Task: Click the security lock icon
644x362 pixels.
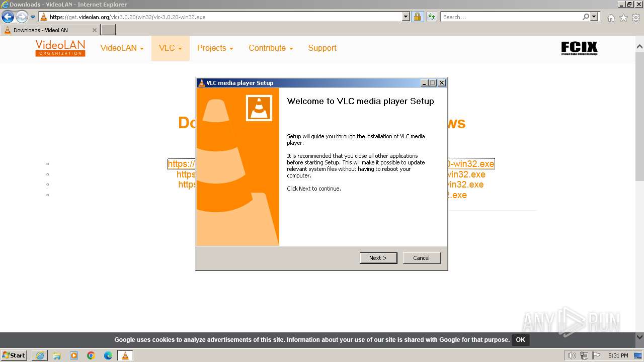Action: pos(417,17)
